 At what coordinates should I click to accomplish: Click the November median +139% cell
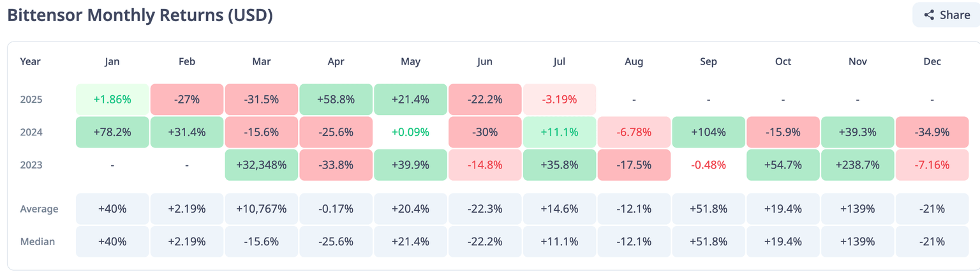[x=857, y=242]
